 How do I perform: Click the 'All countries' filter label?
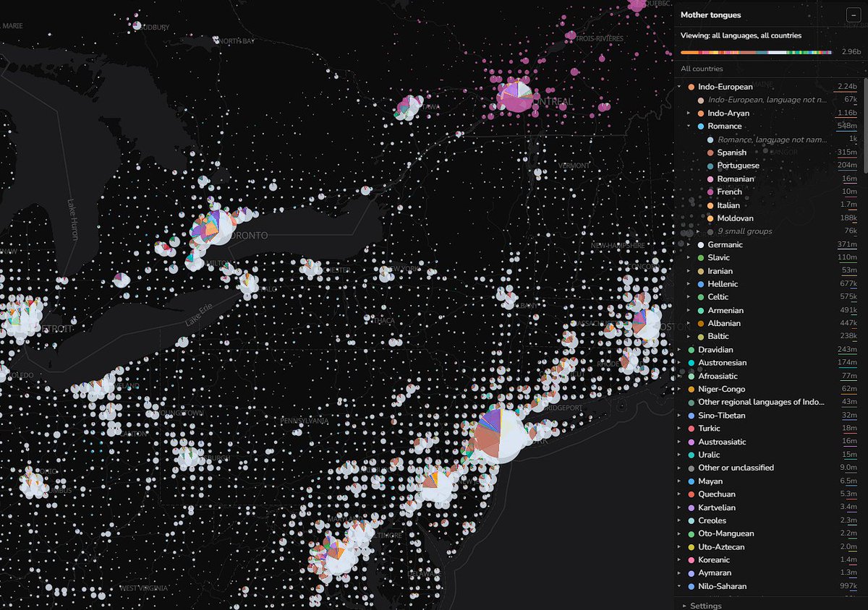702,69
